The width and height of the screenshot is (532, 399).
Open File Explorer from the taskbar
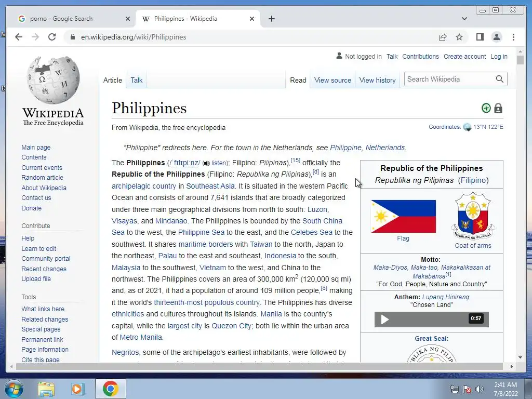click(x=46, y=389)
